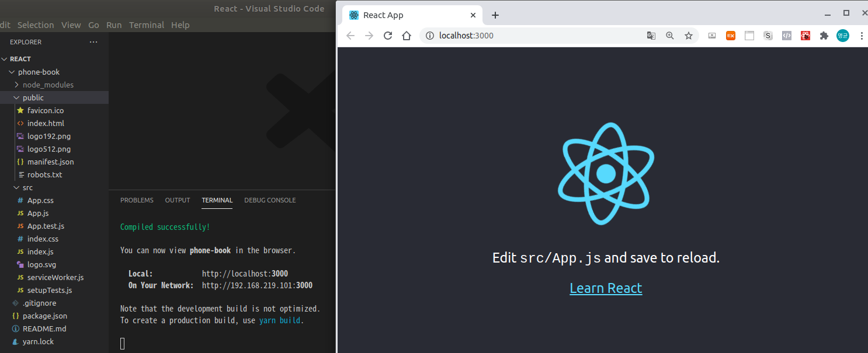Open the code brackets extension icon
868x353 pixels.
(787, 36)
